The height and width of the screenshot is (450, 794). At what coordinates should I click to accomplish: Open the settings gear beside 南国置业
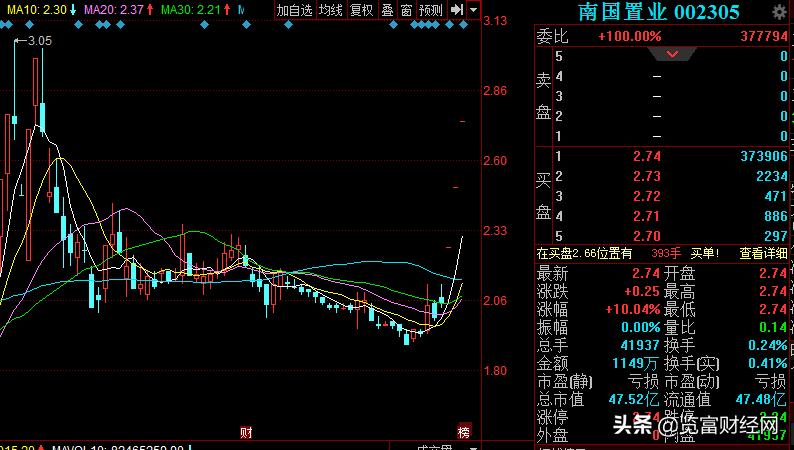pyautogui.click(x=780, y=12)
